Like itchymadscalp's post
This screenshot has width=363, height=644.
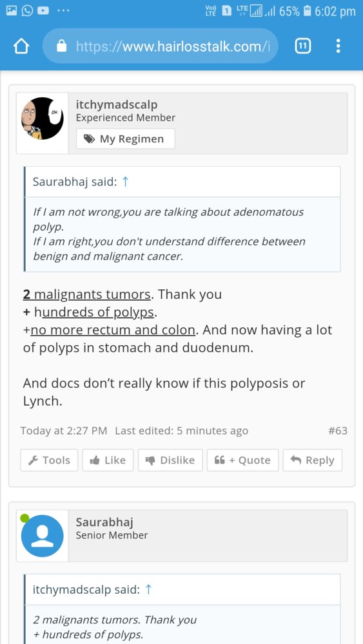(x=108, y=460)
